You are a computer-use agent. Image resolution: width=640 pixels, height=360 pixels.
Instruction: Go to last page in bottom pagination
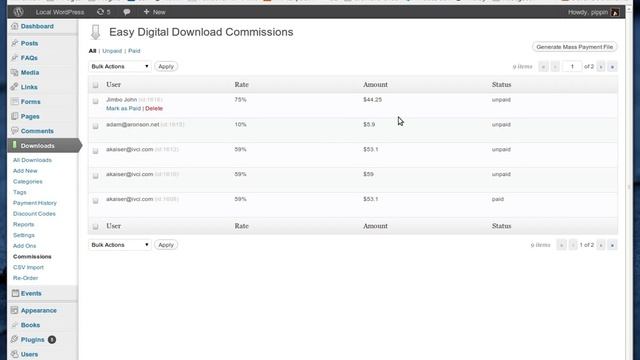612,245
